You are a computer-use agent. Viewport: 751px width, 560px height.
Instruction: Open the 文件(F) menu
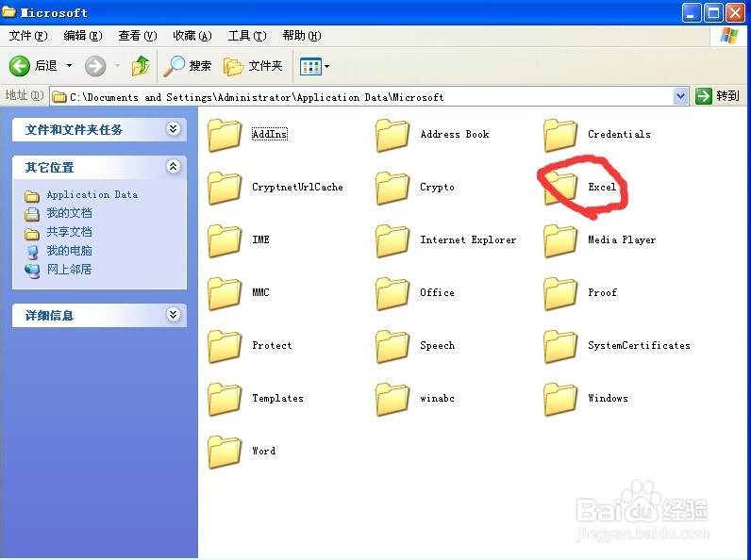pos(28,36)
